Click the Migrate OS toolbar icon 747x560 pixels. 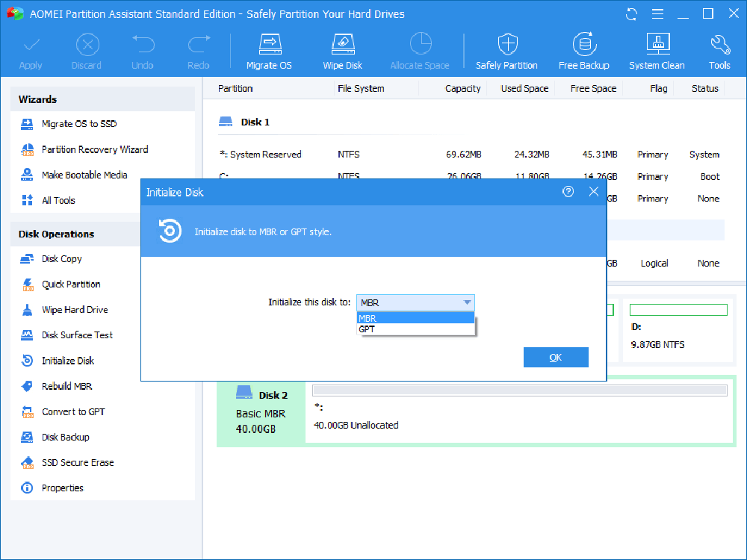pos(269,52)
